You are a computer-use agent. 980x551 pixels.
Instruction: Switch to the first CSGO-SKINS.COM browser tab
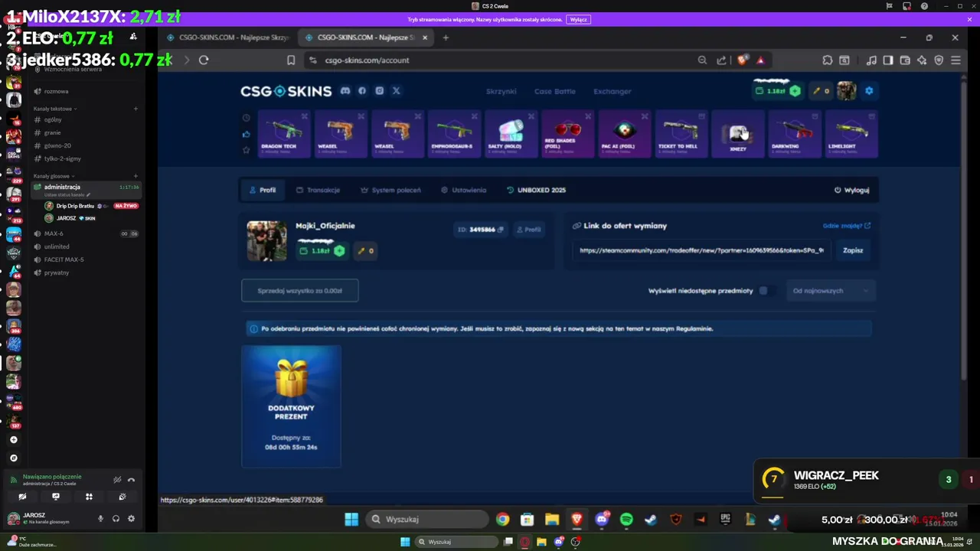coord(227,37)
